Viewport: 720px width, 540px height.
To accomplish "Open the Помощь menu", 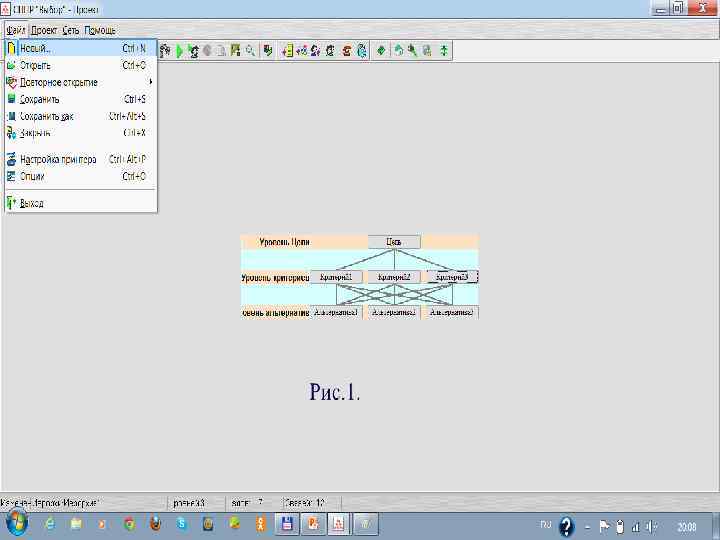I will pyautogui.click(x=100, y=30).
